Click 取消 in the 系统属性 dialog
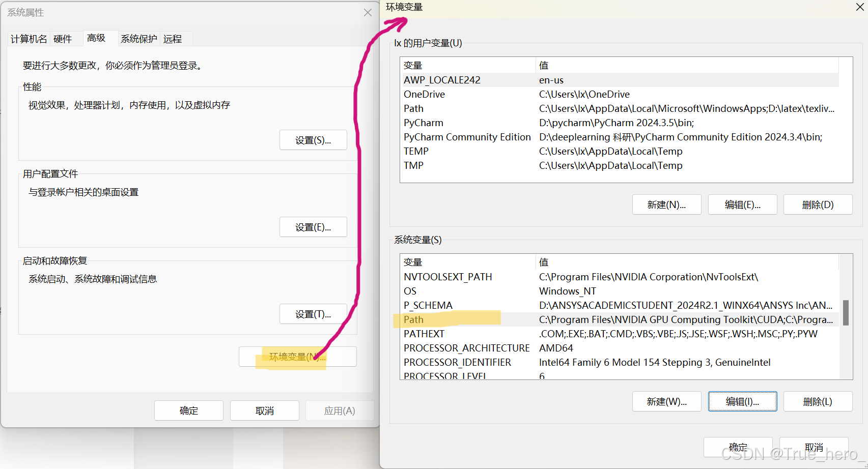The height and width of the screenshot is (469, 868). click(264, 411)
